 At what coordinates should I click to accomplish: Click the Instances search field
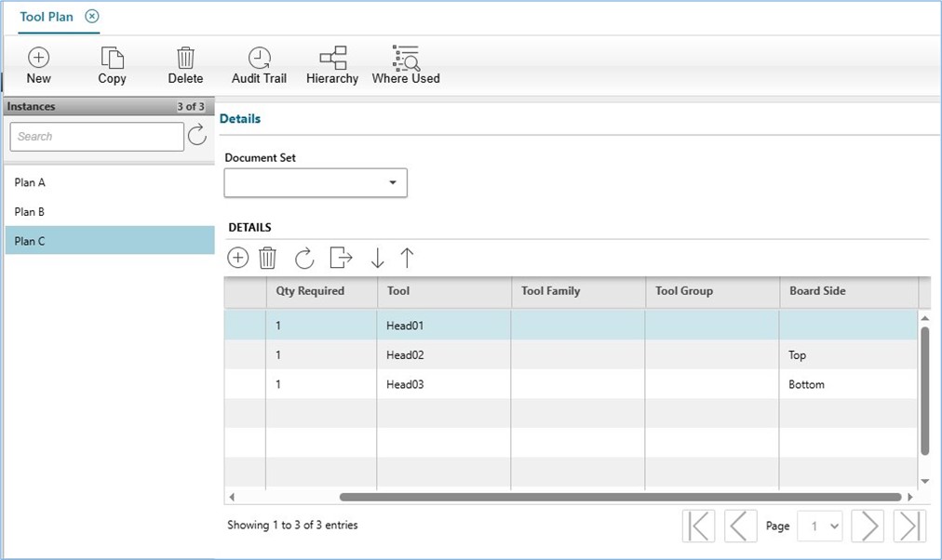(x=97, y=137)
